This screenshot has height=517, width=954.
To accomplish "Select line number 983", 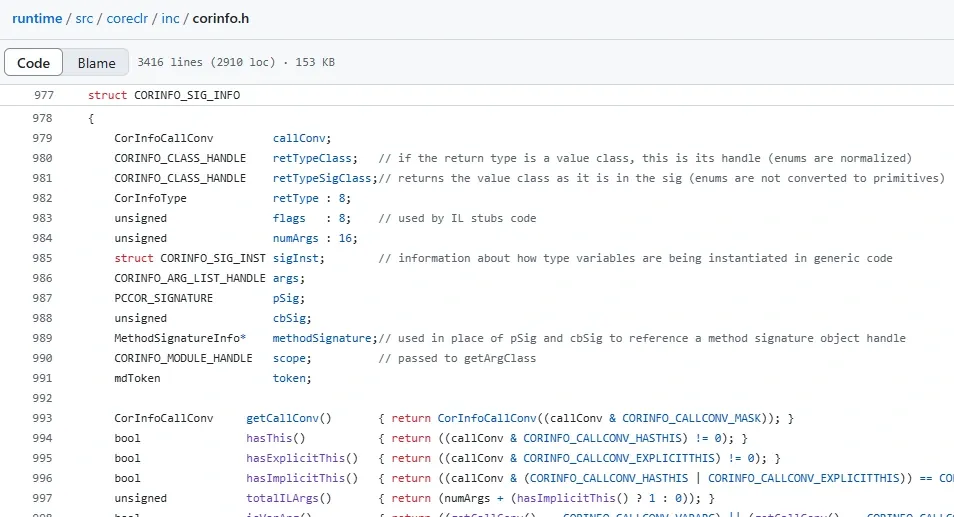I will (43, 218).
